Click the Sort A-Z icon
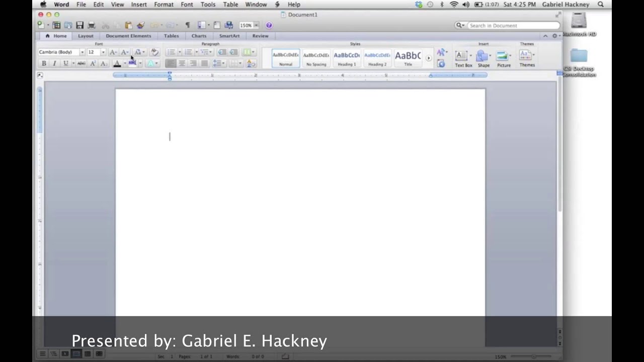Screen dimensions: 644x362 (251, 63)
